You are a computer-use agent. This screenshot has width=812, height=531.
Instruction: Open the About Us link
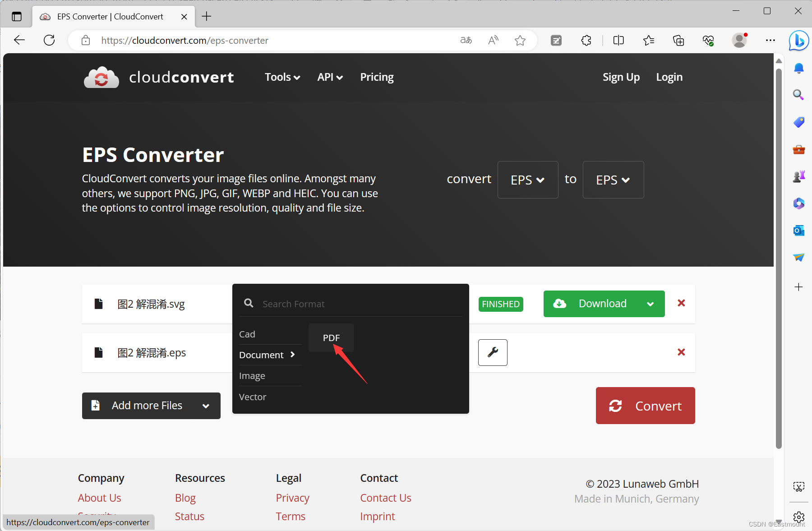(x=99, y=498)
